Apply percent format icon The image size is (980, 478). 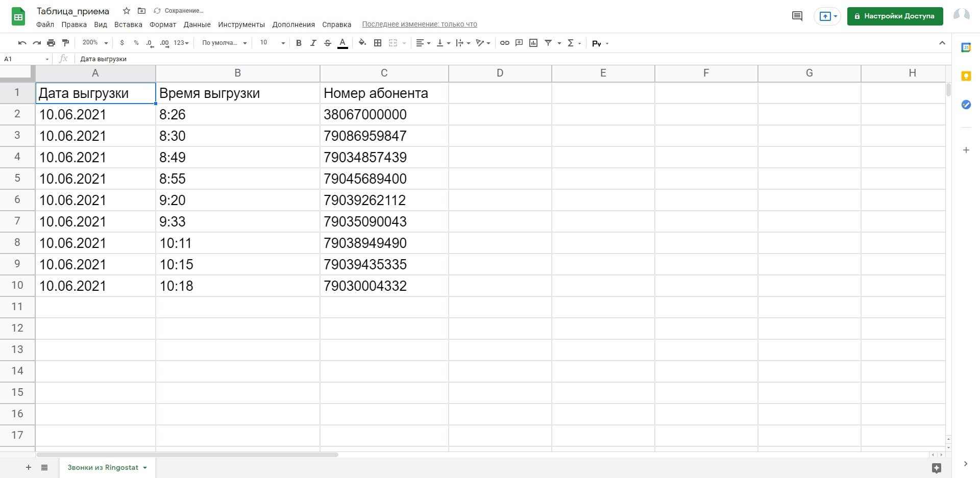tap(136, 43)
